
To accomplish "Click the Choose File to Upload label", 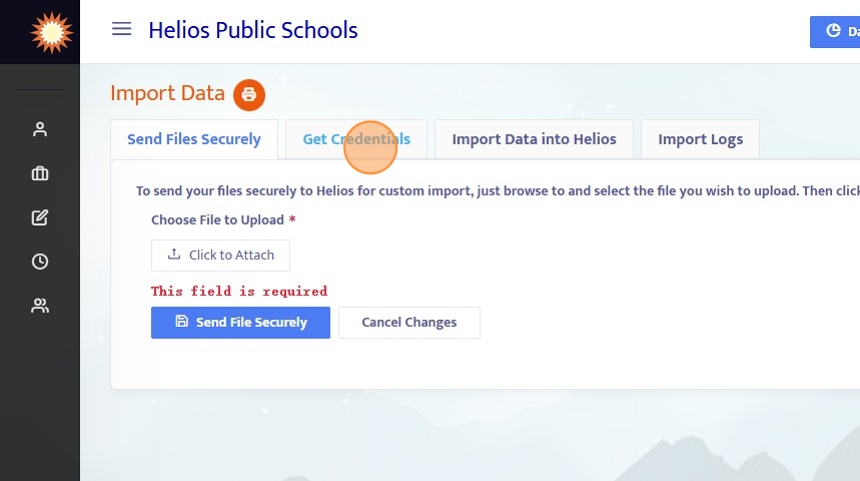I will tap(218, 220).
